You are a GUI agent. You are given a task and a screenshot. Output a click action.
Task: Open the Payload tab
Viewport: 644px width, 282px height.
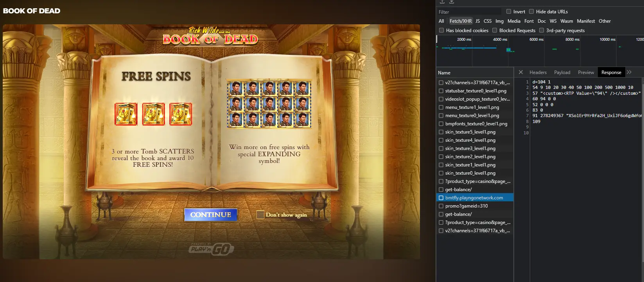coord(562,72)
